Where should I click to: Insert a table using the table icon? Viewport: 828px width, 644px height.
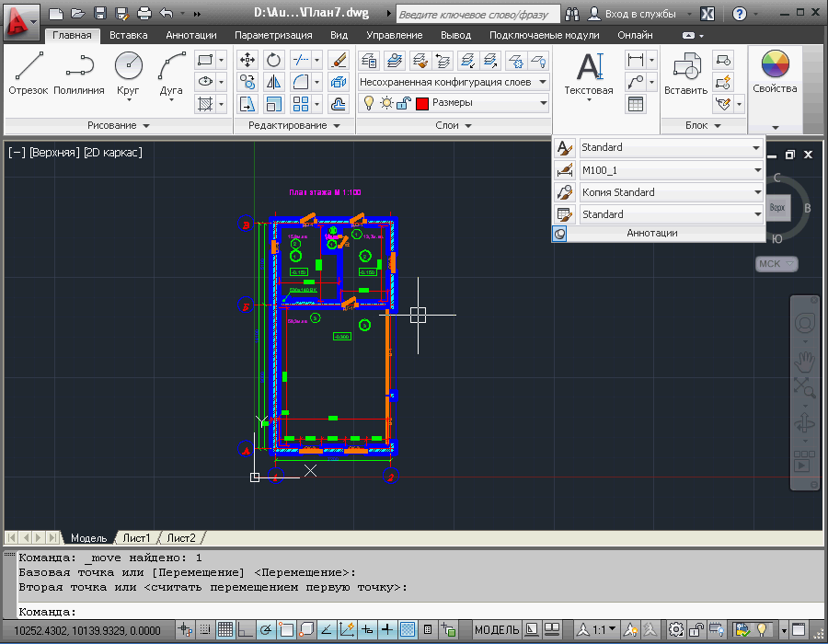point(635,104)
